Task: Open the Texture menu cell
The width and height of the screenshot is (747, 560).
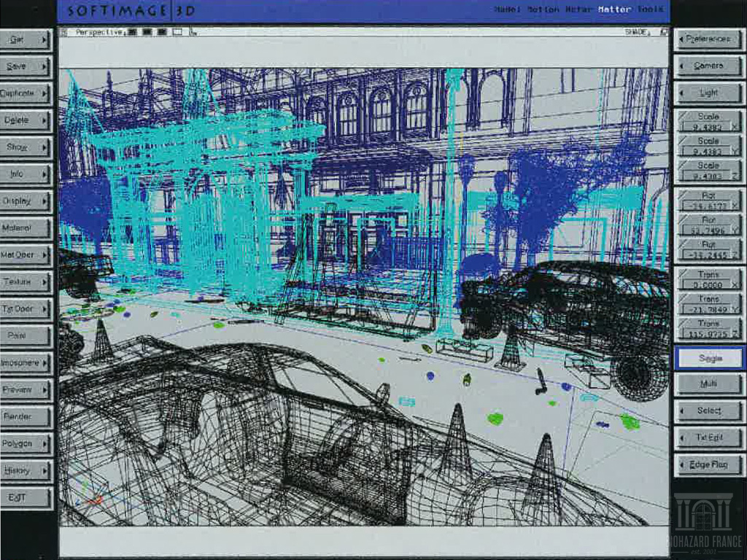Action: (x=26, y=282)
